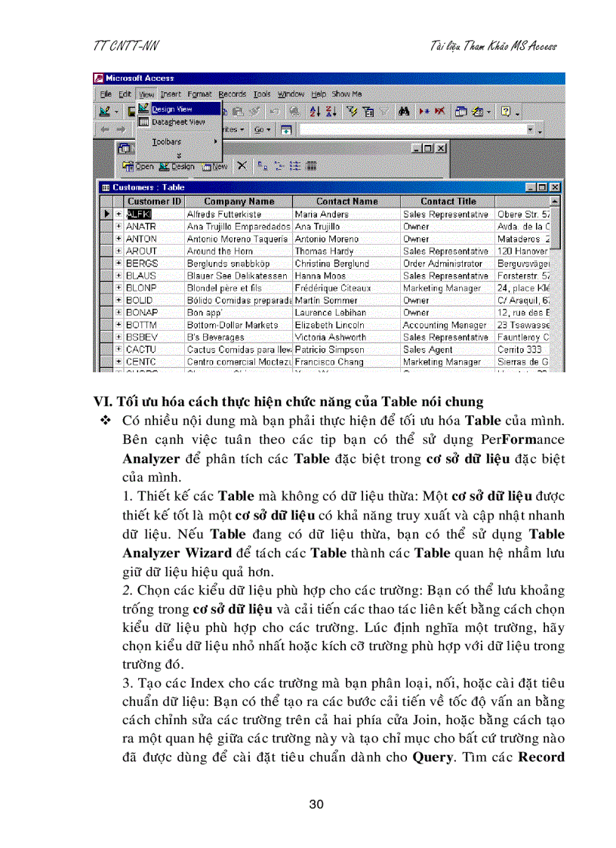
Task: Click the Open button in database window
Action: (x=138, y=165)
